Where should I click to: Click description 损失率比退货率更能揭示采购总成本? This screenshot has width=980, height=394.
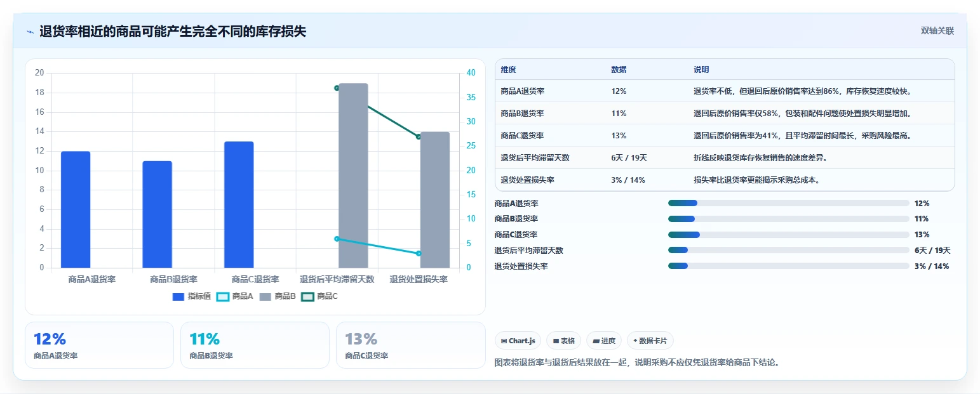click(756, 180)
